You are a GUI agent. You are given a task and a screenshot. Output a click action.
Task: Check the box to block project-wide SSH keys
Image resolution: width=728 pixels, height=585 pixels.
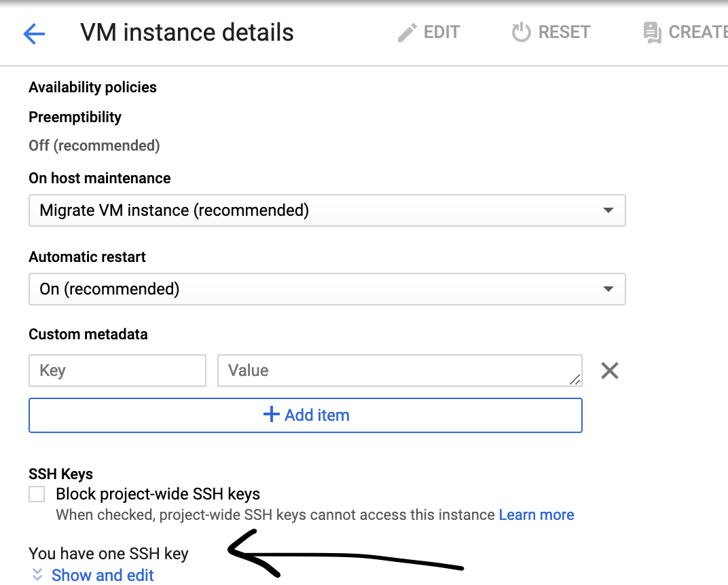37,494
